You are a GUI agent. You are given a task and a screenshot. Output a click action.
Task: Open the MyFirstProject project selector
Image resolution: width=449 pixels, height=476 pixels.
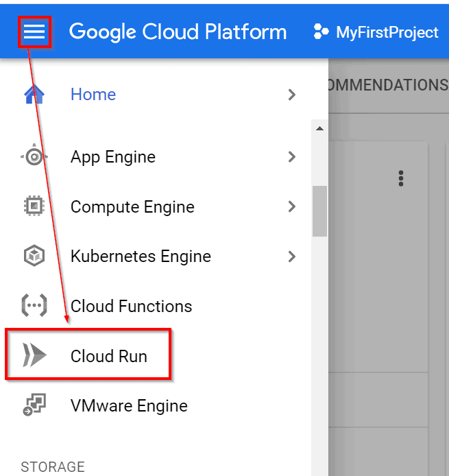click(376, 32)
